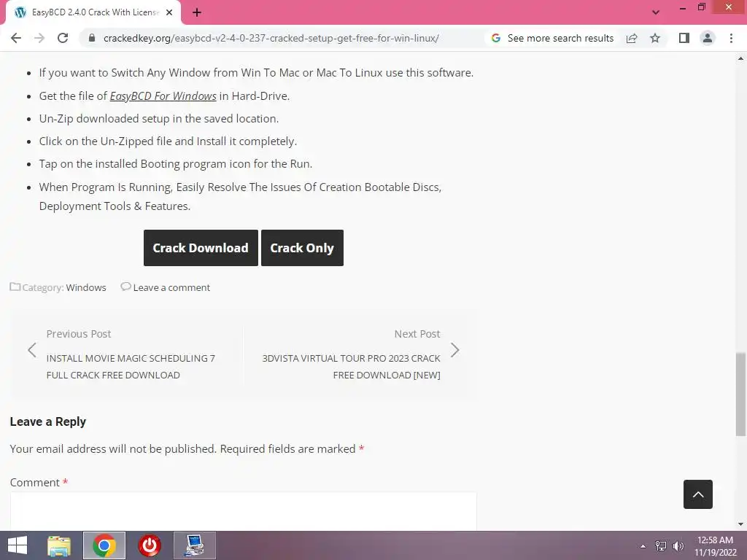Click the 'Next Post' label
The height and width of the screenshot is (560, 747).
417,334
